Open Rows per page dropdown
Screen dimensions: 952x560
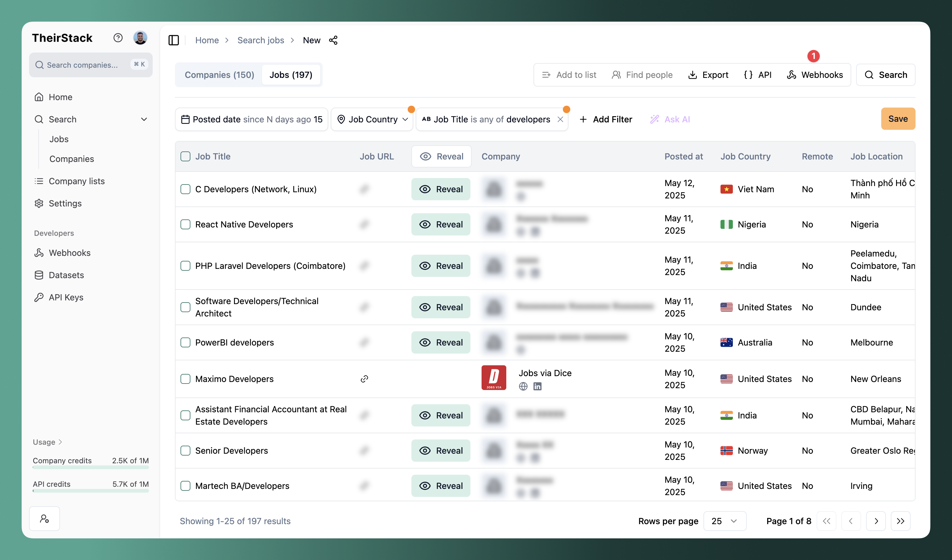pos(724,521)
